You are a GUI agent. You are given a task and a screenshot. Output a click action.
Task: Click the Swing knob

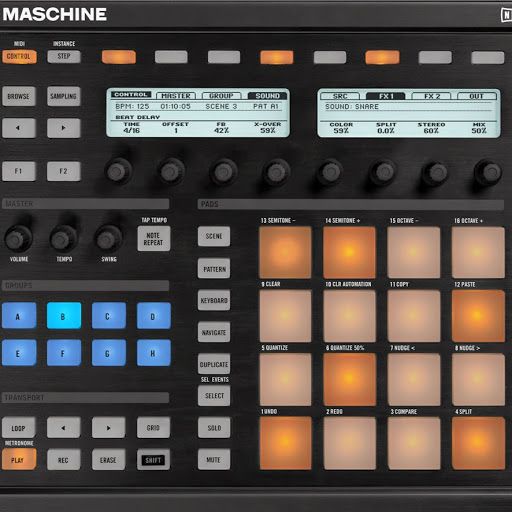pos(108,238)
